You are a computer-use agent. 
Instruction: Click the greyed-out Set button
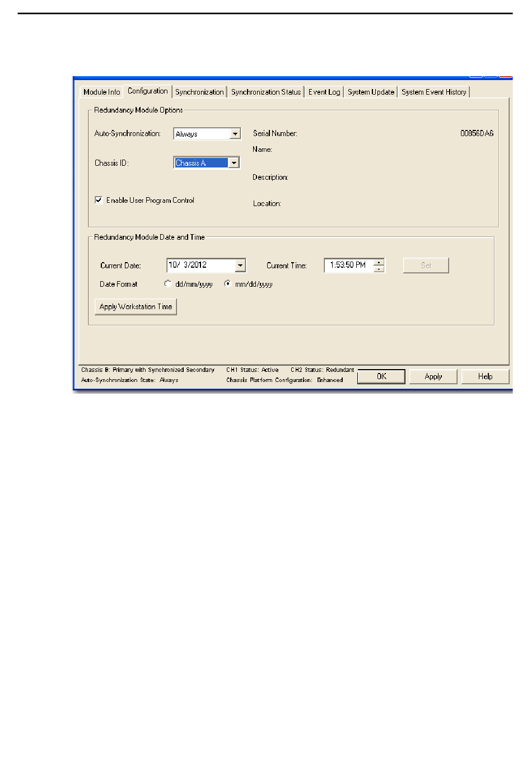[426, 265]
